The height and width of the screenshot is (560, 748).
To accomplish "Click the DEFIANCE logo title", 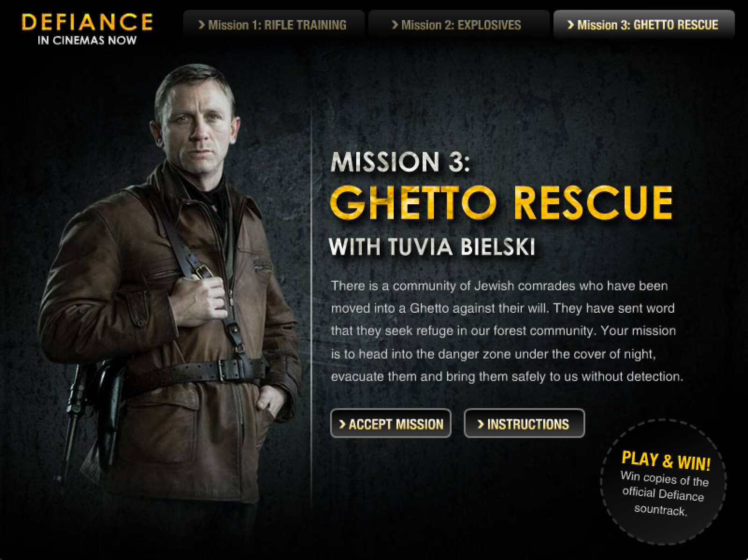I will (x=87, y=22).
